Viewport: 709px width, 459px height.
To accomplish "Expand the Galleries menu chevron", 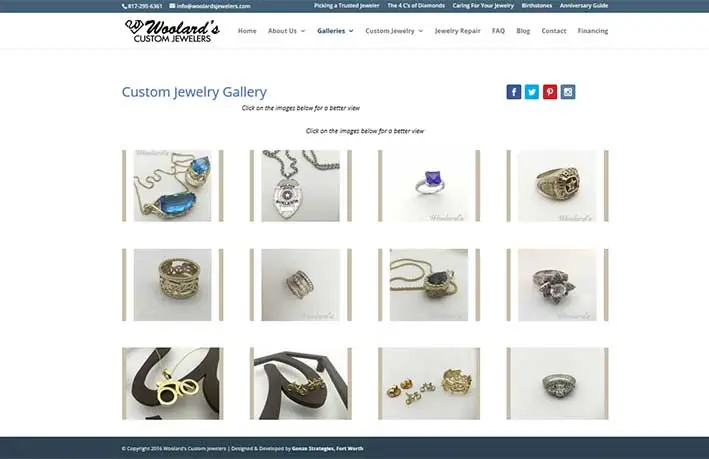I will [x=351, y=31].
